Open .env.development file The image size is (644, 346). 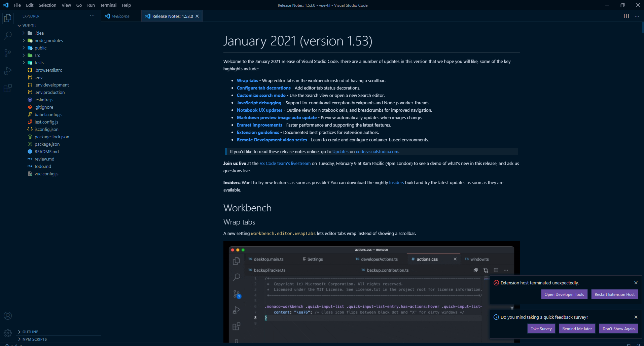tap(51, 85)
